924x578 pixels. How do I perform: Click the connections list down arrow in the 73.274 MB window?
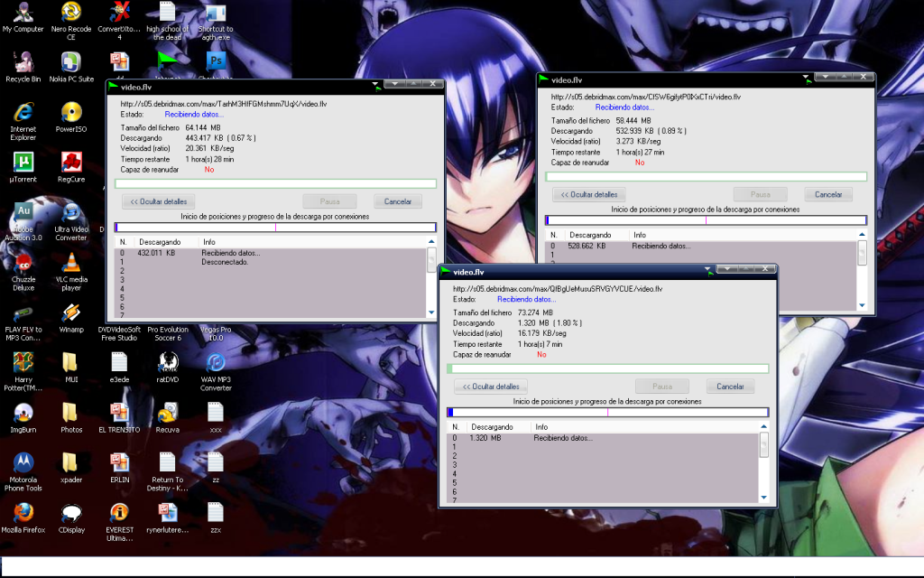tap(763, 498)
